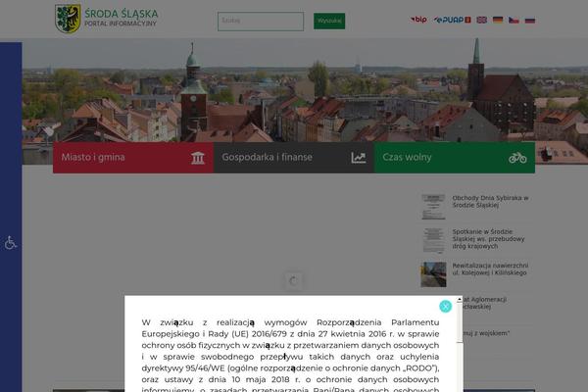The height and width of the screenshot is (392, 588).
Task: Open the BIP bulletin link icon
Action: point(418,20)
